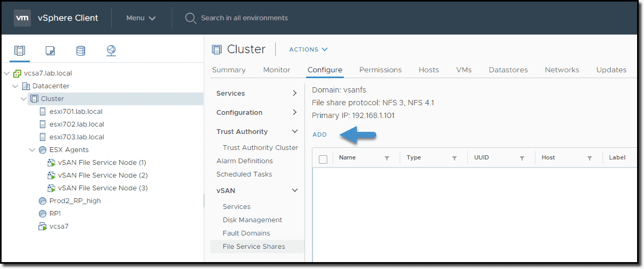Open Scheduled Tasks
The height and width of the screenshot is (269, 644).
tap(244, 174)
